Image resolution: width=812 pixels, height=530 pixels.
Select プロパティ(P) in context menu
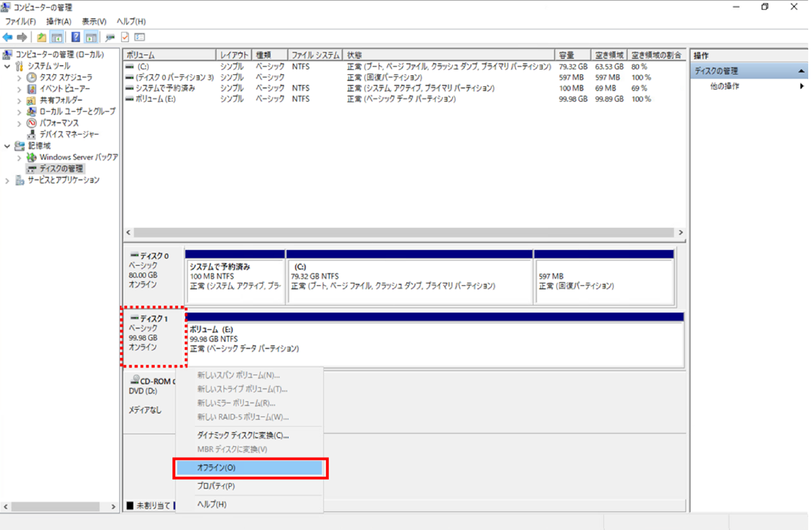[216, 486]
